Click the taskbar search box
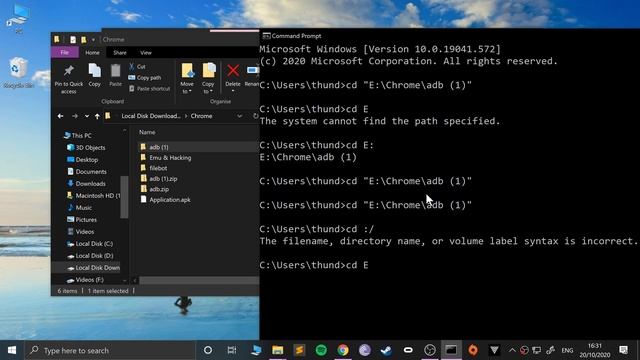This screenshot has height=360, width=640. (110, 351)
